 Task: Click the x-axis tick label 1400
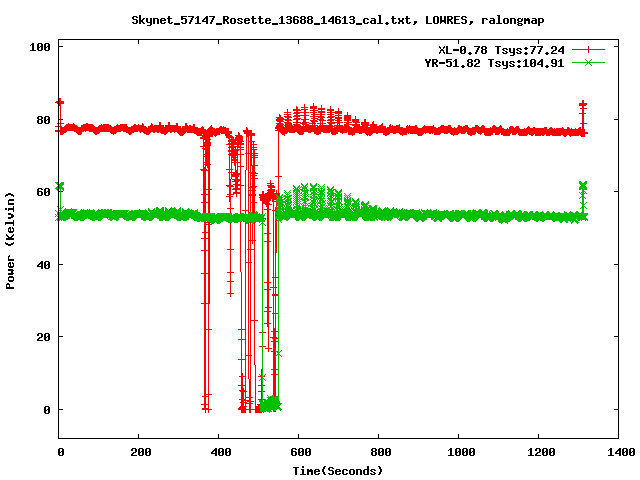tap(620, 452)
